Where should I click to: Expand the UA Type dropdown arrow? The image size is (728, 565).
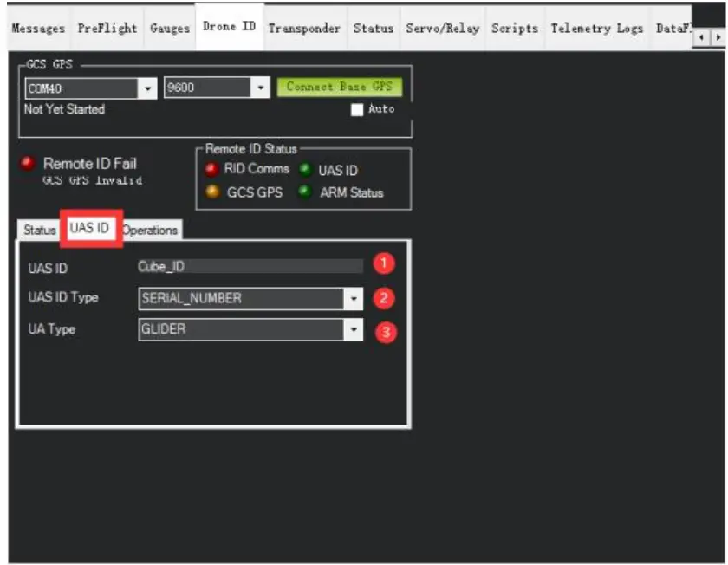click(x=354, y=329)
